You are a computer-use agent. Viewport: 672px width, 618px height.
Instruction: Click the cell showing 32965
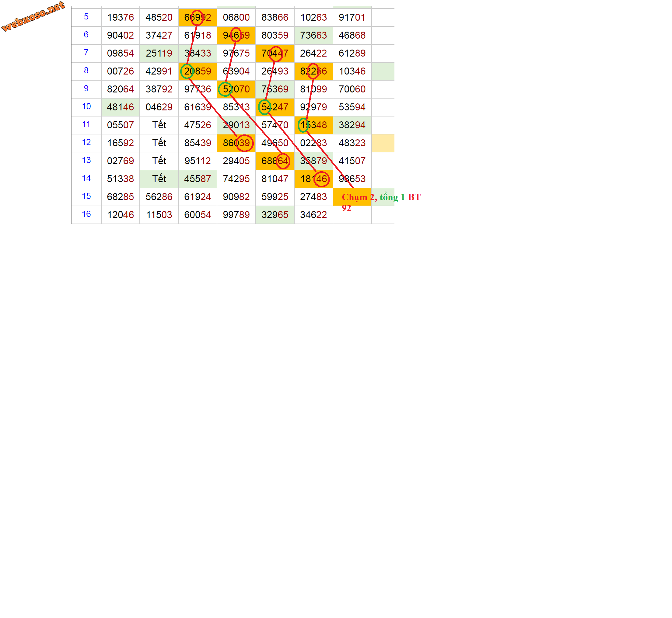(275, 215)
